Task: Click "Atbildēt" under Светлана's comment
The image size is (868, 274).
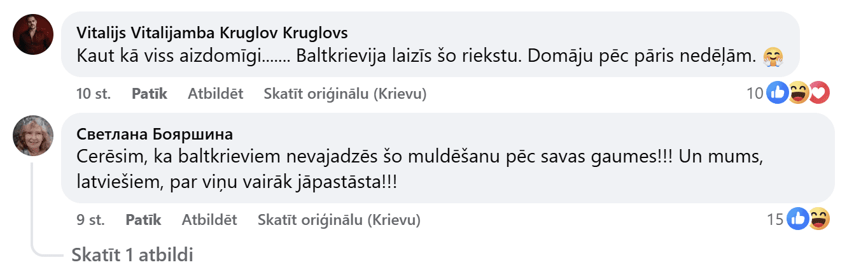Action: click(209, 220)
